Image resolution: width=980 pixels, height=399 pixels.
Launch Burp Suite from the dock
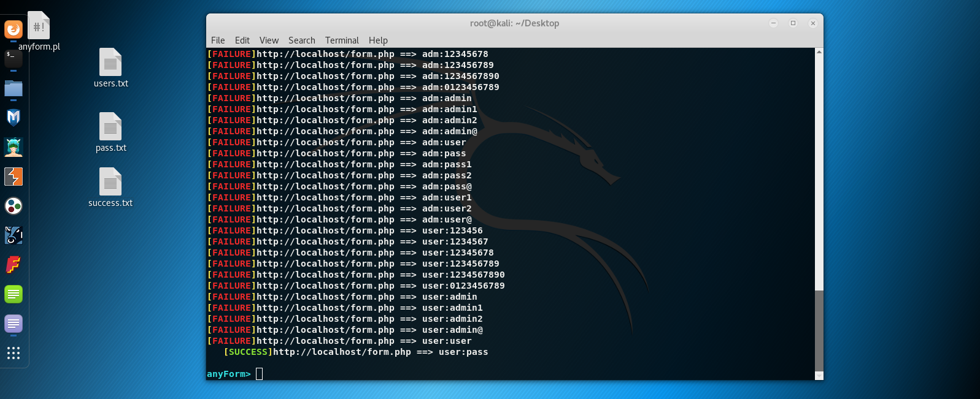[14, 177]
